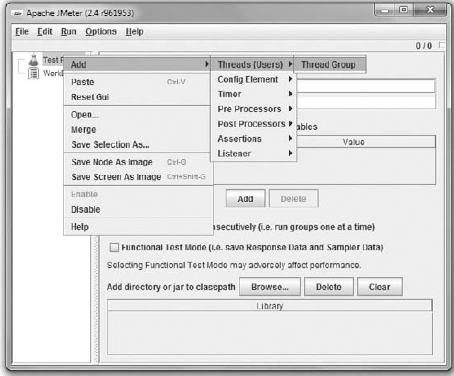Expand the Assertions submenu arrow
This screenshot has height=376, width=454.
[290, 138]
